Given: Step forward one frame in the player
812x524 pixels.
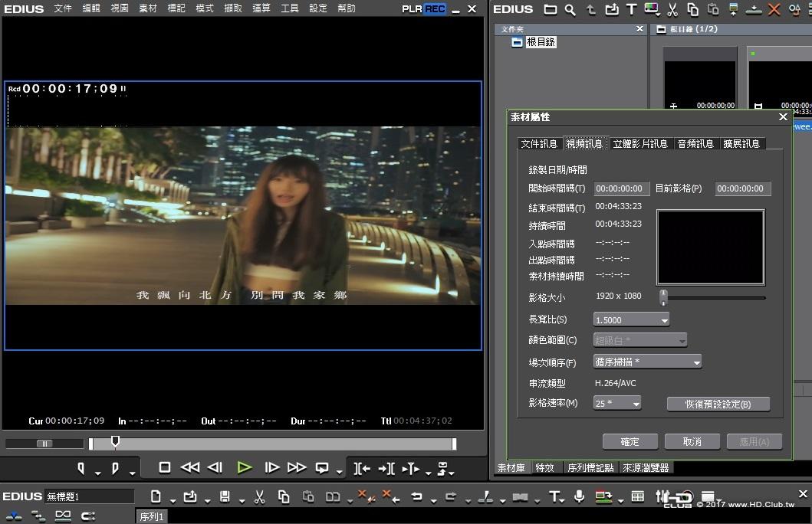Looking at the screenshot, I should click(x=272, y=467).
